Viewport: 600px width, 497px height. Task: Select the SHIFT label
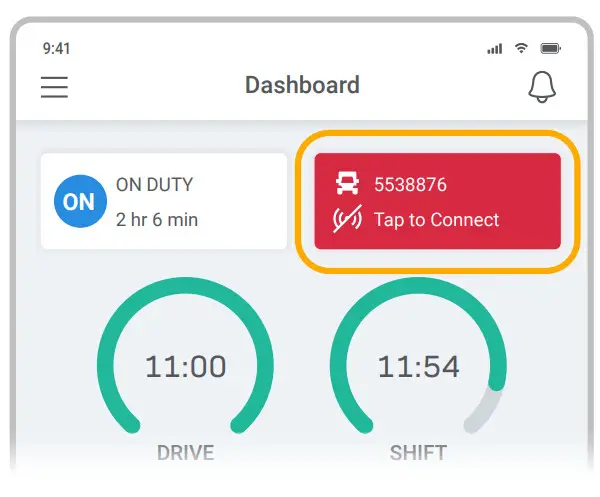pyautogui.click(x=418, y=453)
